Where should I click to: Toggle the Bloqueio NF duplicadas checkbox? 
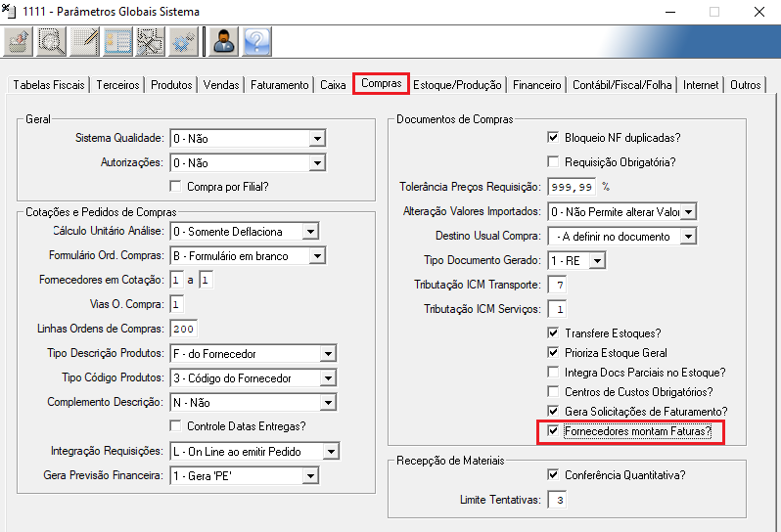(553, 138)
